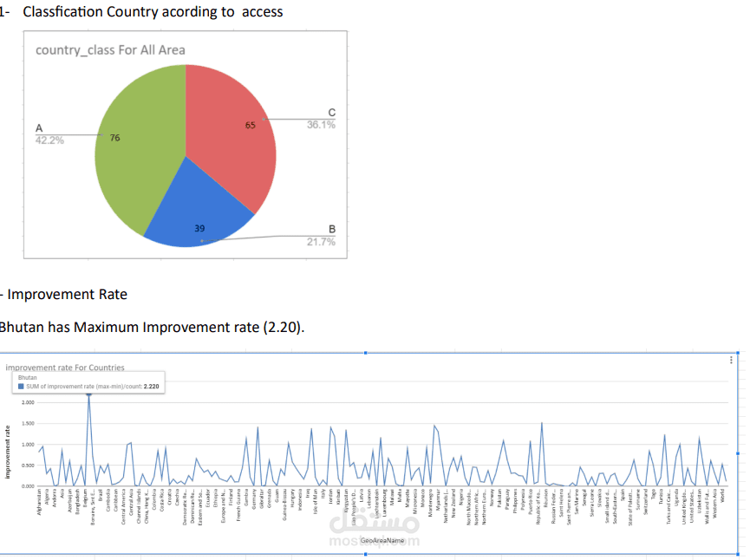
Task: Select the pie chart title 'country_class For All Area'
Action: pyautogui.click(x=110, y=50)
